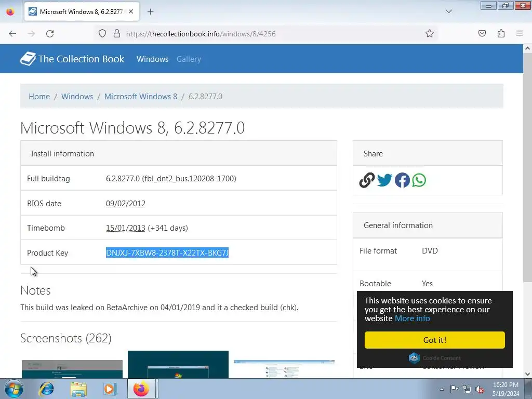Screen dimensions: 532x399
Task: Click the network tray icon
Action: click(x=467, y=389)
